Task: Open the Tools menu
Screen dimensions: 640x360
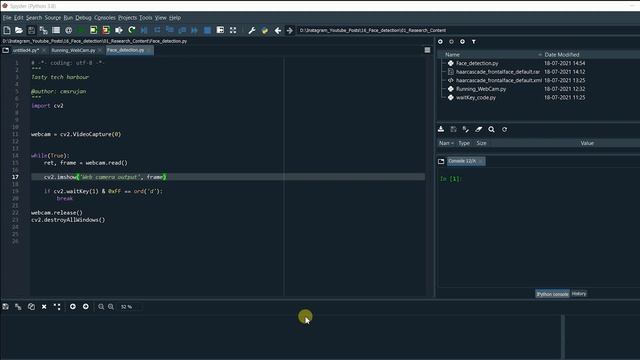Action: coord(146,18)
